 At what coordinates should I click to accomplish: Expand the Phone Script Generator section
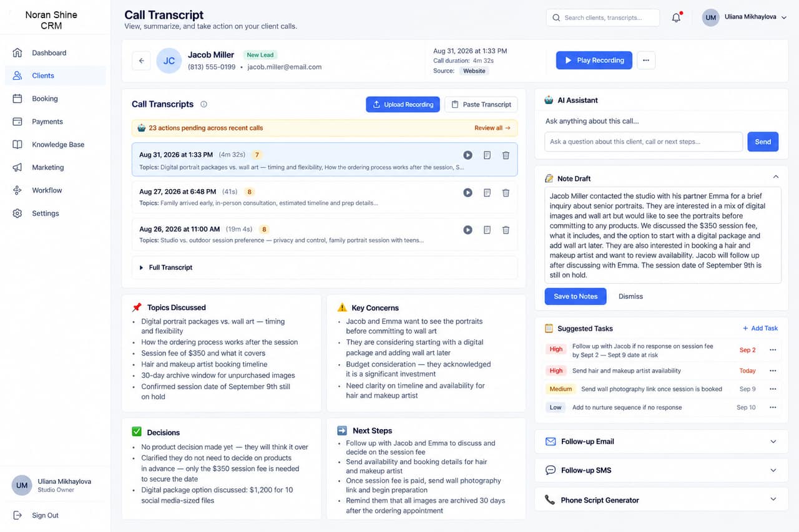pos(662,500)
